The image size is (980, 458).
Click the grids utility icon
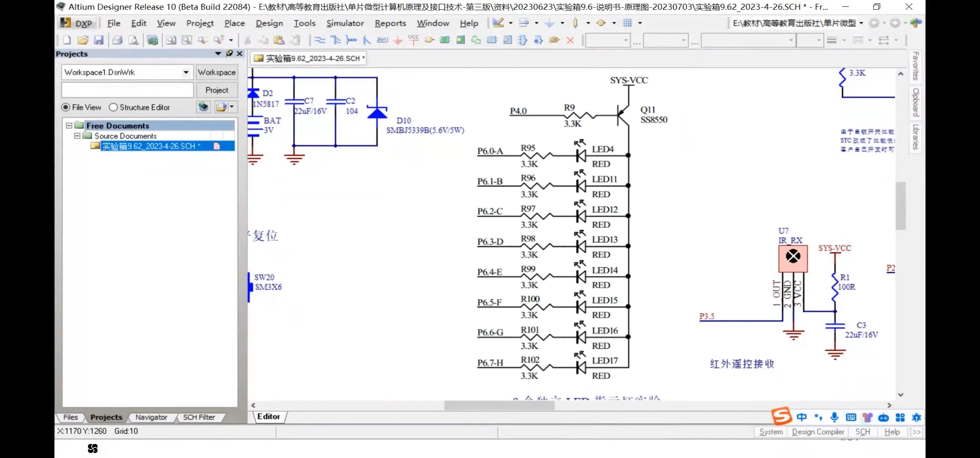point(627,23)
